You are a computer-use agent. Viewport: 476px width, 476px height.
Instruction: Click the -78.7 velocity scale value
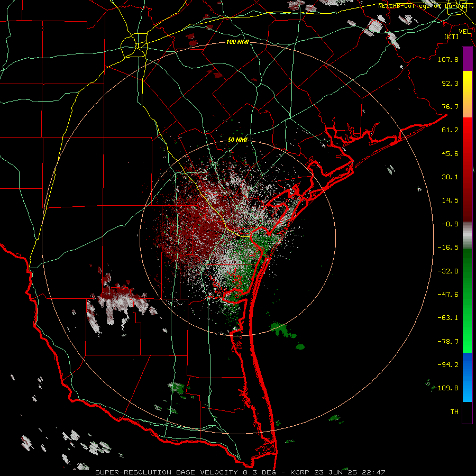click(x=448, y=342)
